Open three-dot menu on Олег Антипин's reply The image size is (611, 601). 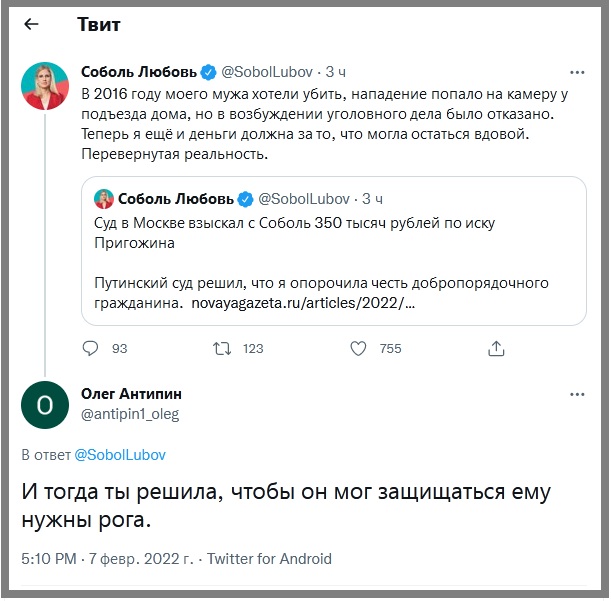pos(577,394)
